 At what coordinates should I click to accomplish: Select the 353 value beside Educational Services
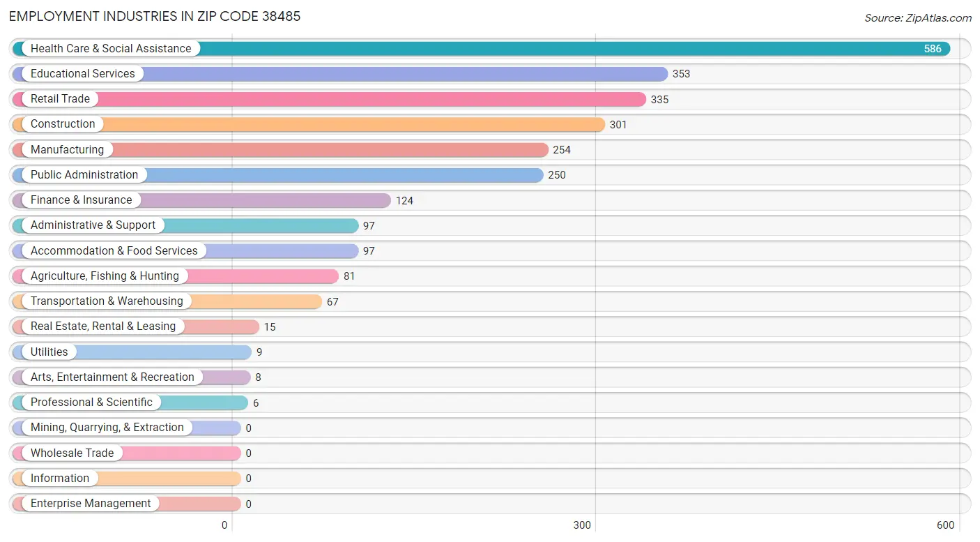coord(681,74)
